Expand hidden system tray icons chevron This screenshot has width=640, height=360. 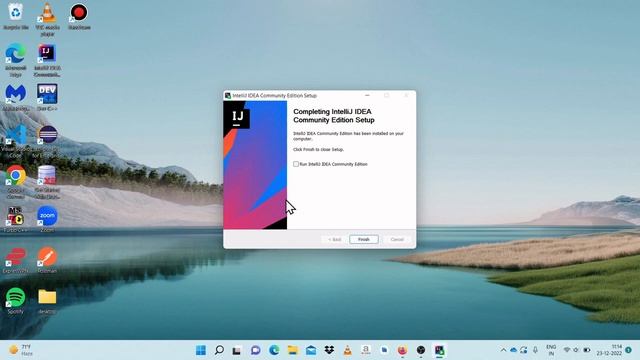coord(503,350)
